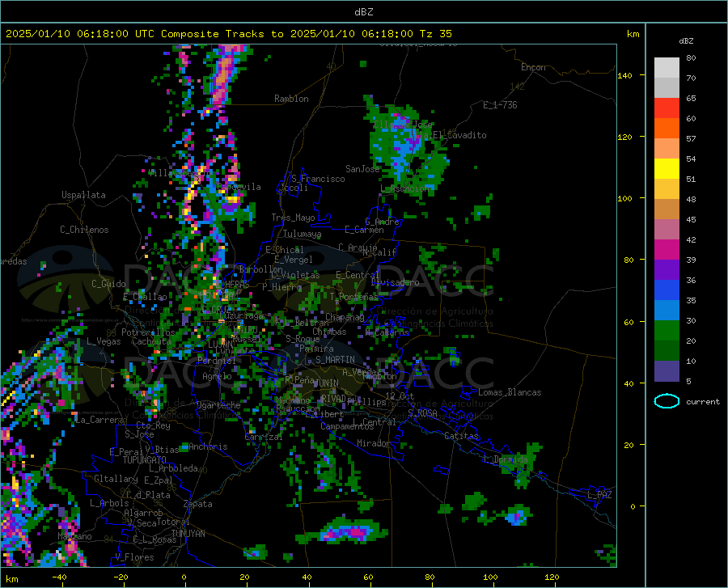Click the E_1-736 map label

[500, 105]
